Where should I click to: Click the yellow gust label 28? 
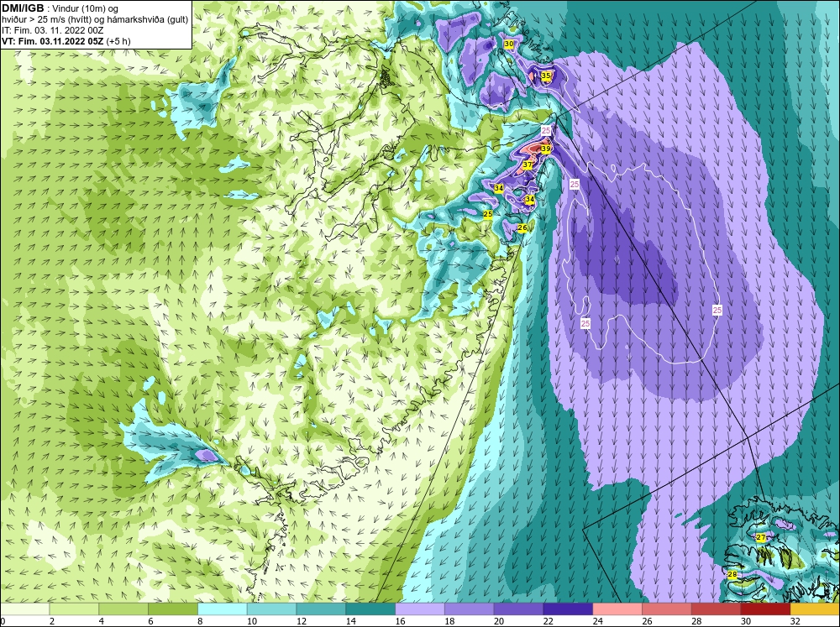(x=732, y=574)
